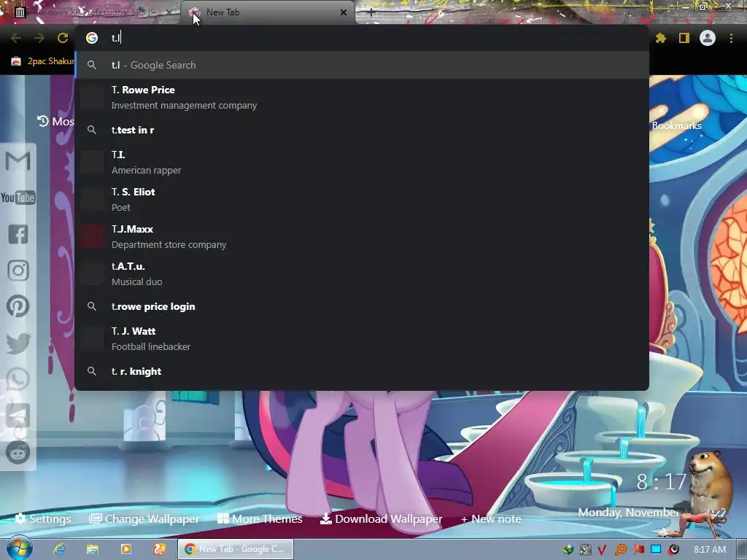Click More Themes
The image size is (747, 560).
260,518
